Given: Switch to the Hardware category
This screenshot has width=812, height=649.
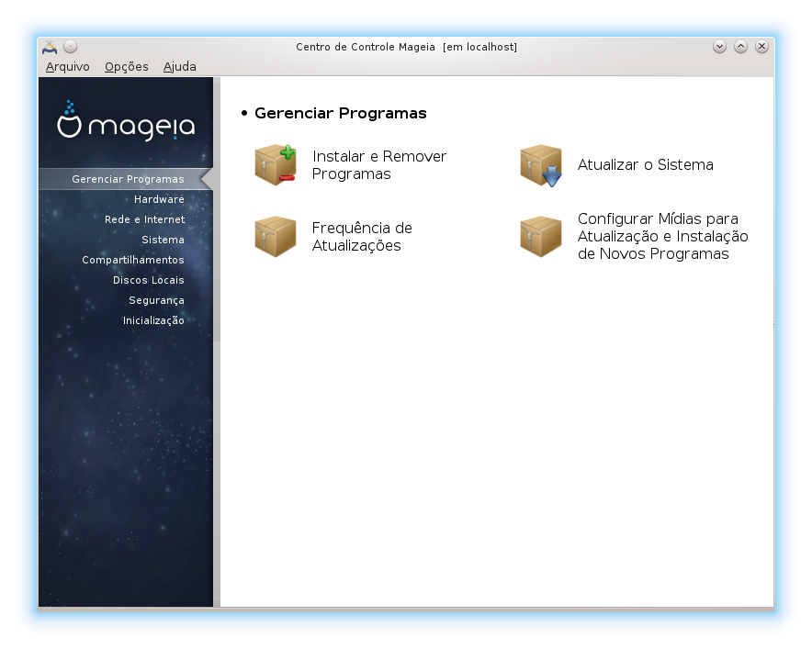Looking at the screenshot, I should pos(159,199).
